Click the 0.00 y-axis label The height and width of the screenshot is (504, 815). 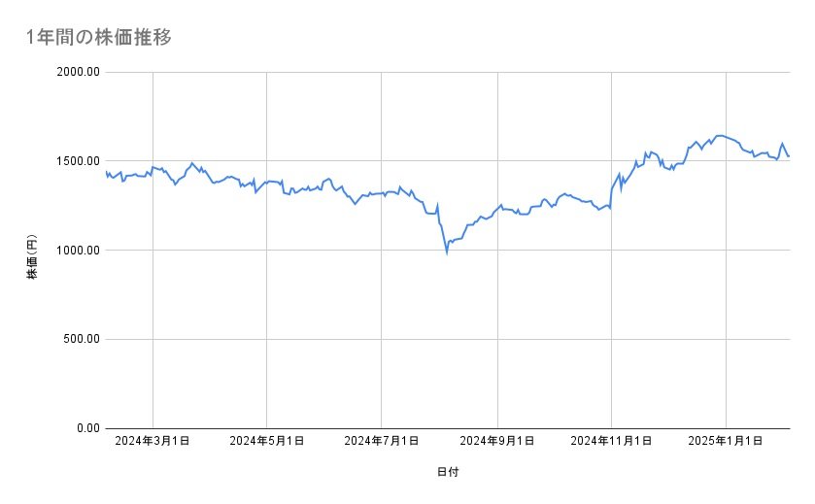tap(85, 428)
